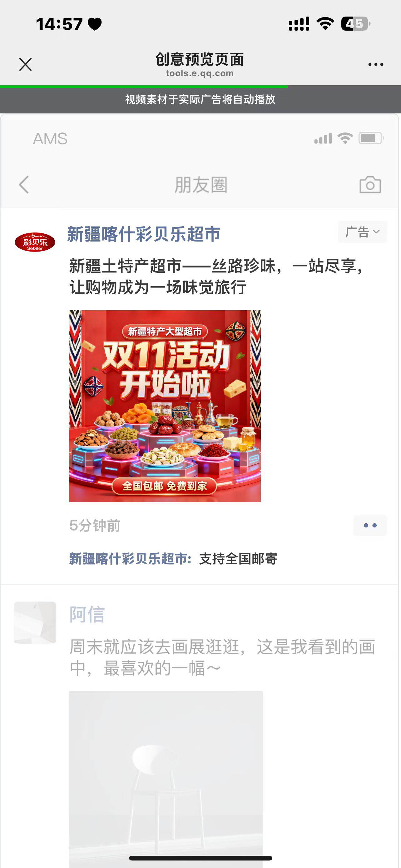Open the three-dot more menu at top
401x868 pixels.
pos(375,64)
